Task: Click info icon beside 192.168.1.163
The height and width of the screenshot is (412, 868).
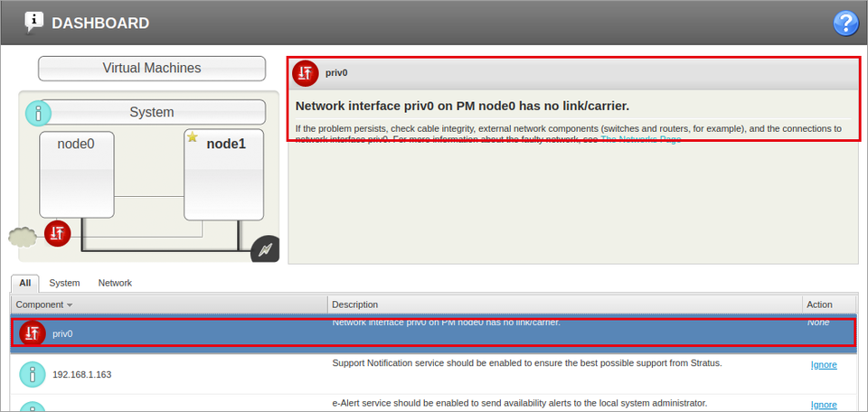Action: [x=33, y=374]
